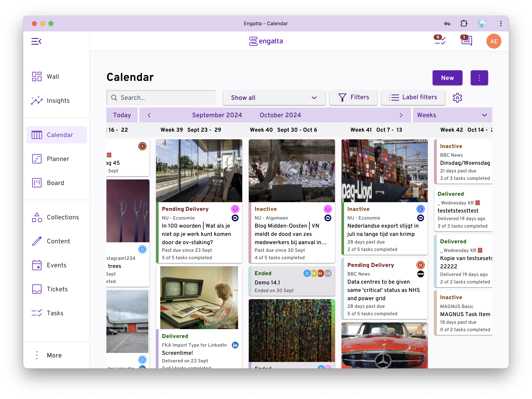532x399 pixels.
Task: Collapse the left sidebar
Action: (x=36, y=41)
